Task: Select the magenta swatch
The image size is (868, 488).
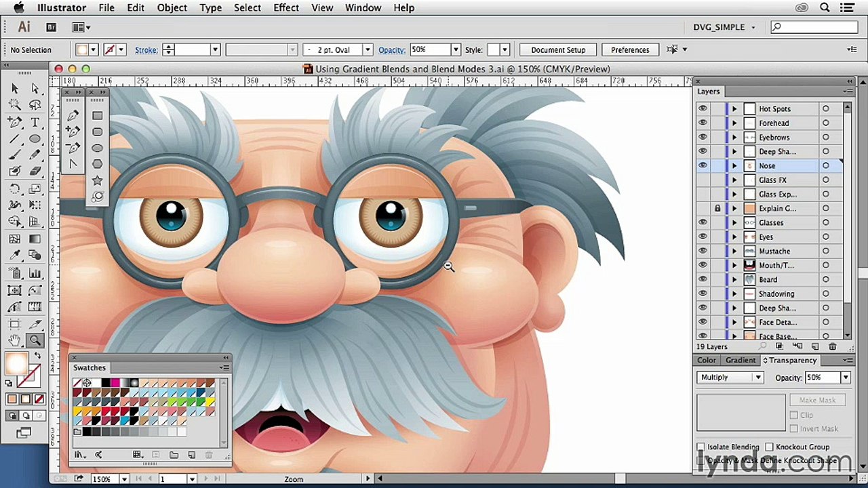Action: [x=115, y=383]
